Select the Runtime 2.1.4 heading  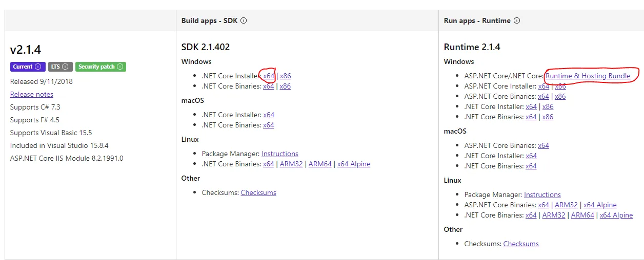(472, 47)
